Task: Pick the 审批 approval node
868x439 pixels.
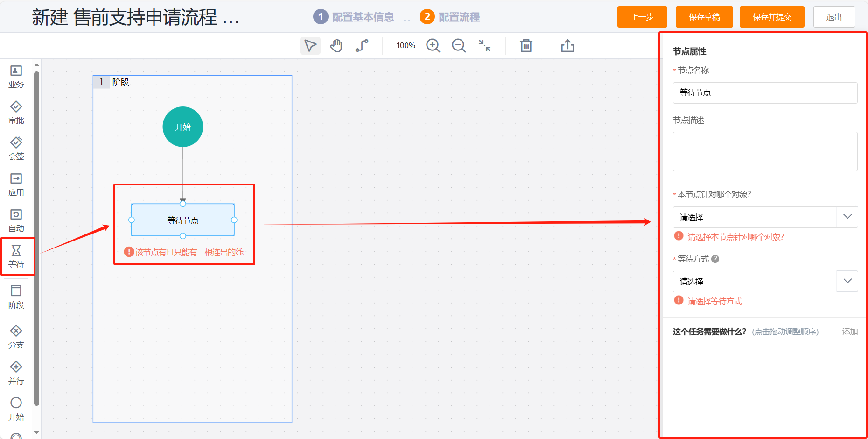Action: (x=16, y=113)
